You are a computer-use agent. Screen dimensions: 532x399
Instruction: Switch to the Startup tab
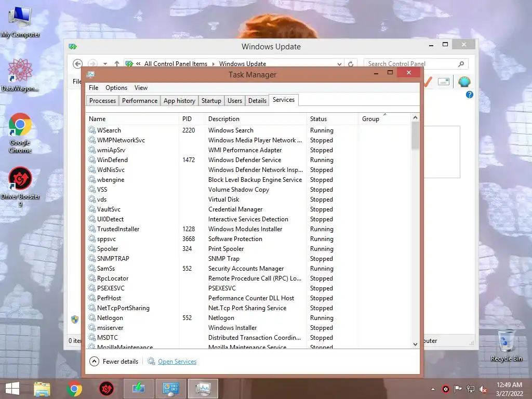coord(211,101)
